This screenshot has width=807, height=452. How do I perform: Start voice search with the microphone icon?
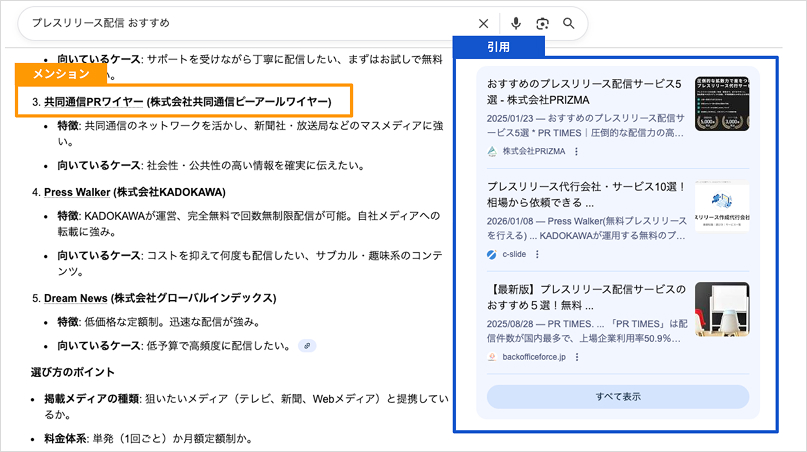point(516,23)
